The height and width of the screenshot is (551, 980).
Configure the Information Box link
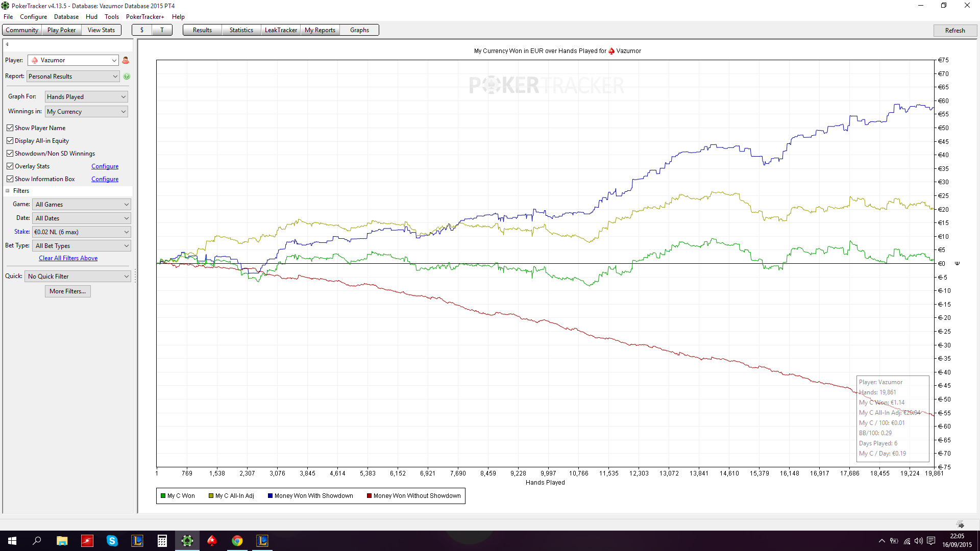coord(105,179)
